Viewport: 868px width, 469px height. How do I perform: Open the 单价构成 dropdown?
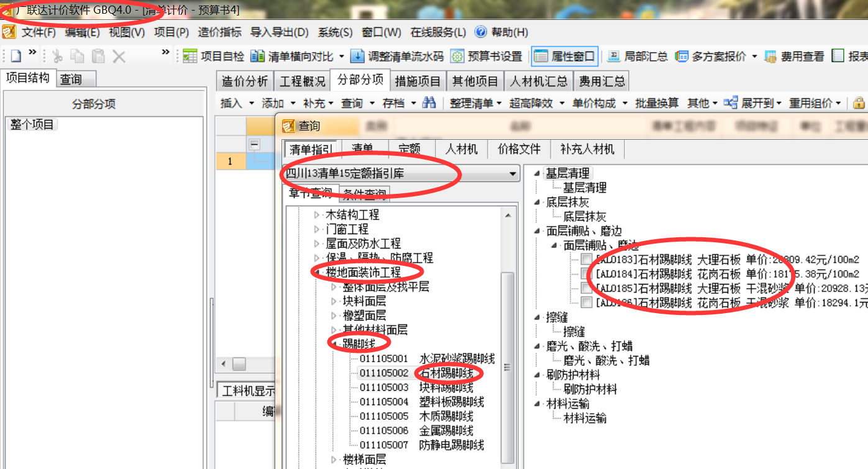pyautogui.click(x=600, y=103)
